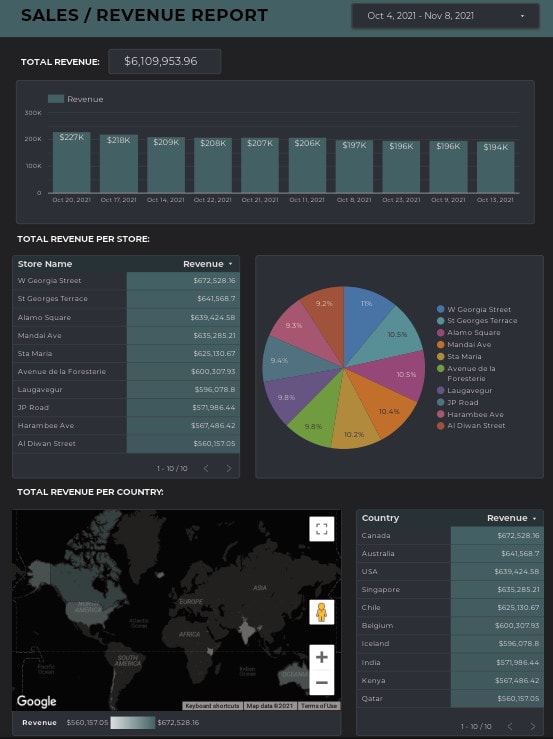Go to next page in country table
Screen dimensions: 553x739
pos(533,726)
